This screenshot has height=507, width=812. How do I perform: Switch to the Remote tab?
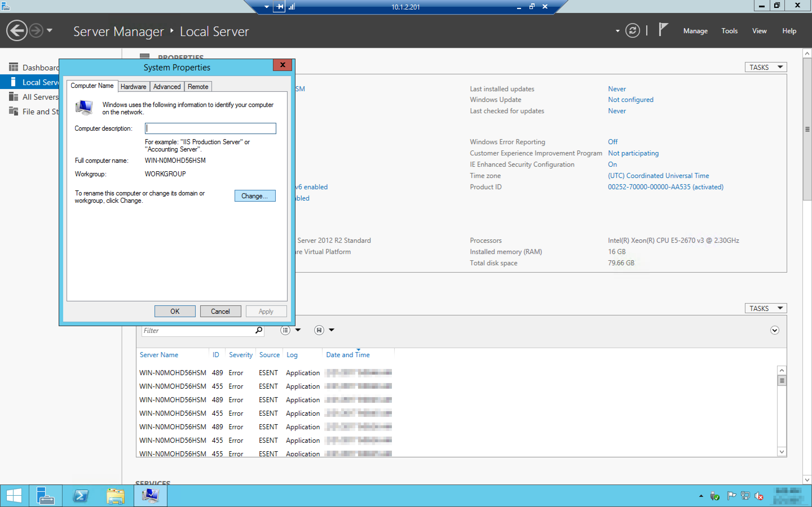pyautogui.click(x=198, y=86)
